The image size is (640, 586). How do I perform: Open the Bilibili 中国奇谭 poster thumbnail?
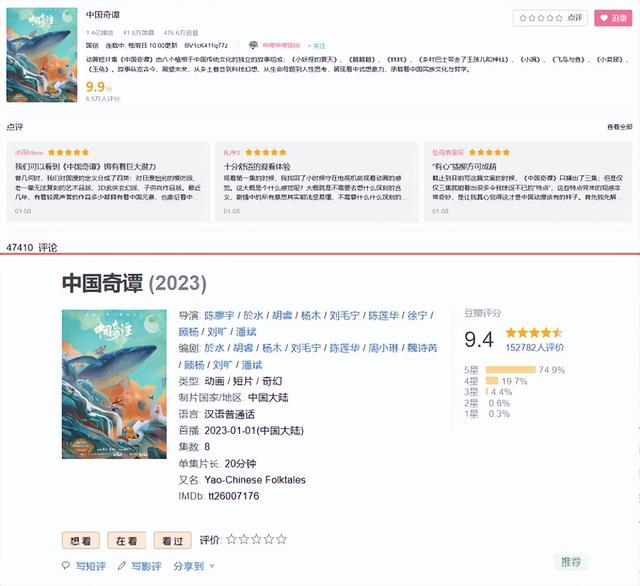[42, 55]
